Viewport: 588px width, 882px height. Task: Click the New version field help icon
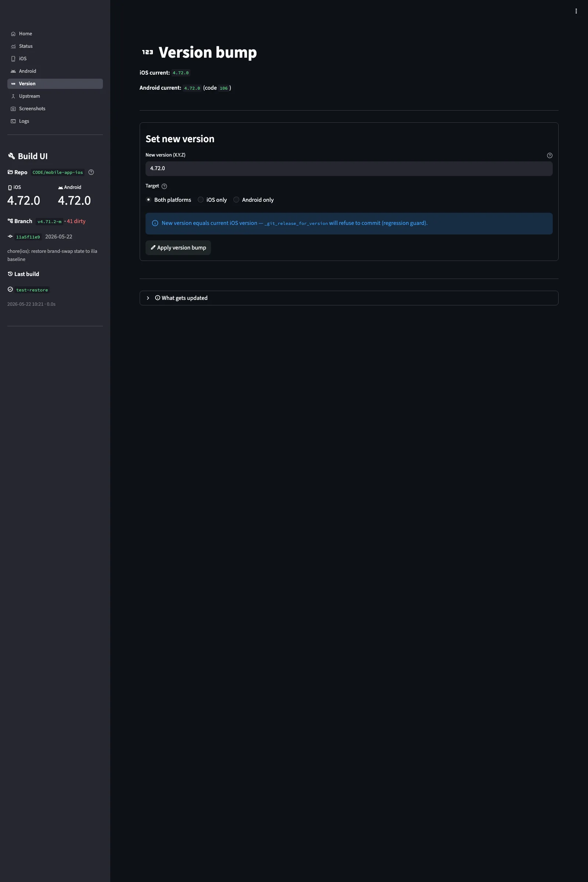coord(550,155)
